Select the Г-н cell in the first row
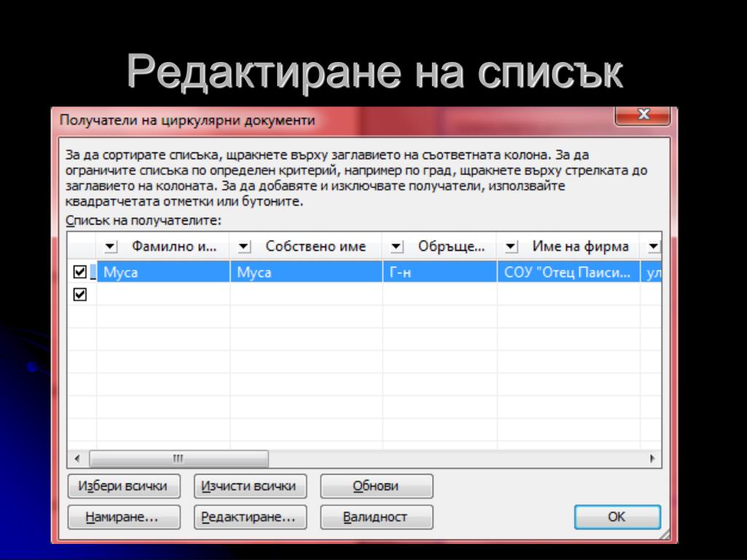747x560 pixels. point(440,272)
